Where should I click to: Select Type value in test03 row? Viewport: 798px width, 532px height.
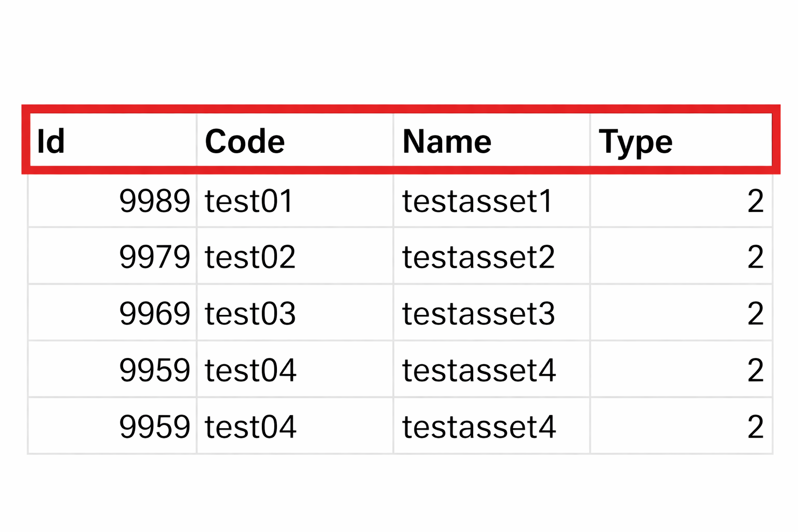point(755,313)
